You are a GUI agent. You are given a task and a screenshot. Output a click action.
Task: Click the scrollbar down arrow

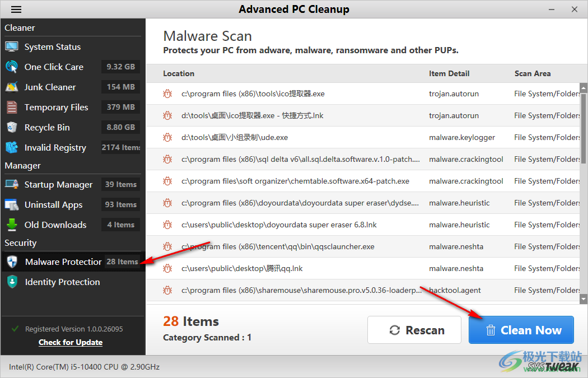[583, 299]
